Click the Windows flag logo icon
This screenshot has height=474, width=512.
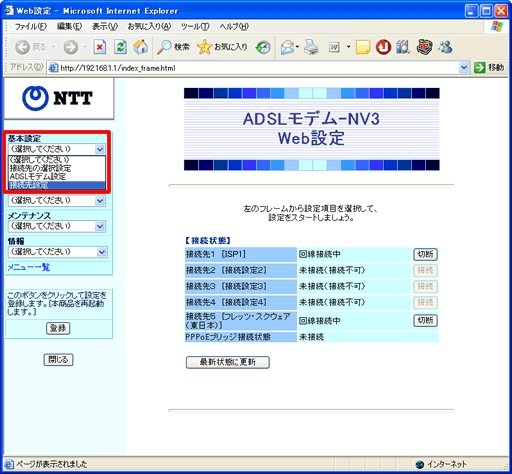pyautogui.click(x=497, y=26)
